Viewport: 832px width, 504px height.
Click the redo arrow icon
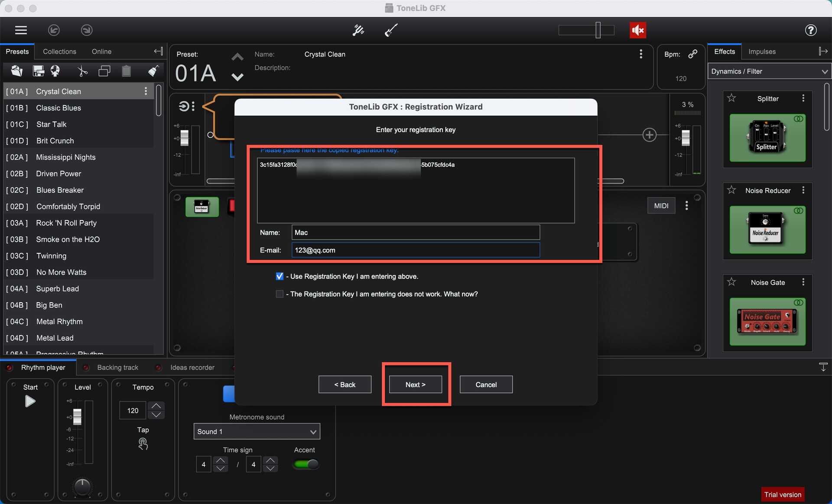(x=87, y=30)
